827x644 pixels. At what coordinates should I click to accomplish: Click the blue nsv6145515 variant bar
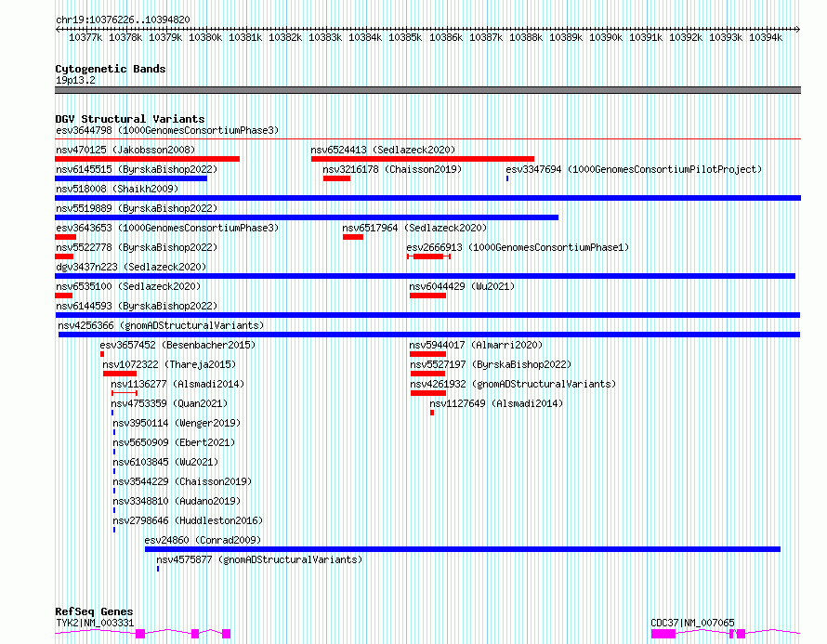point(131,178)
